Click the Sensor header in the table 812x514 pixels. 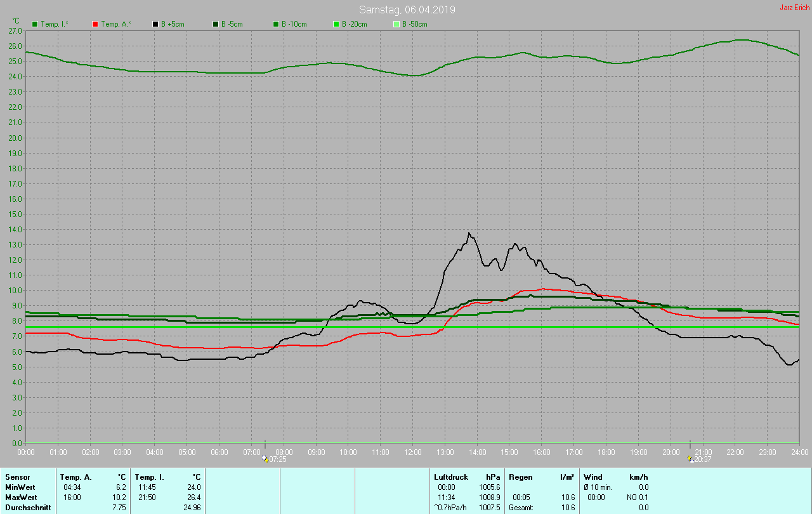[x=16, y=477]
